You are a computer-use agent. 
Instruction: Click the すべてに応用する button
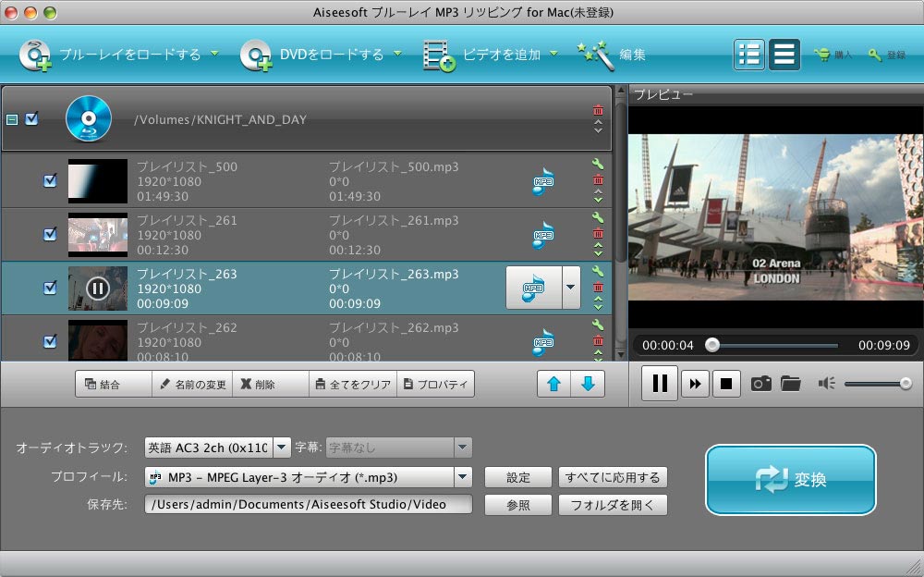click(x=613, y=477)
